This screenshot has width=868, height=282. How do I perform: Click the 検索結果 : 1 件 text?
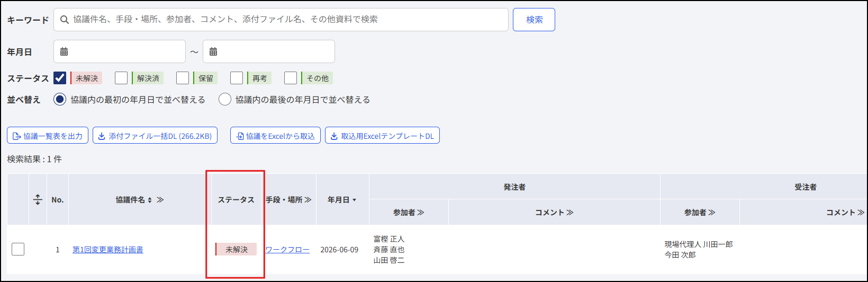[x=34, y=159]
